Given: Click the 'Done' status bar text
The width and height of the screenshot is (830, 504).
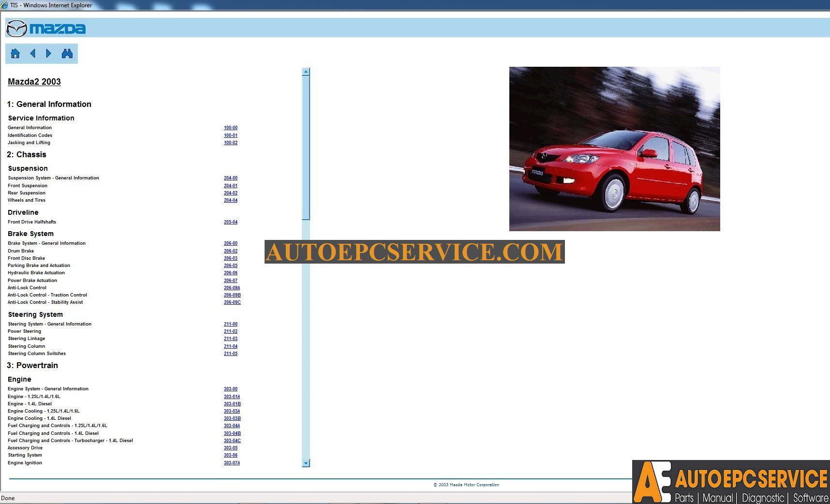Looking at the screenshot, I should point(8,498).
